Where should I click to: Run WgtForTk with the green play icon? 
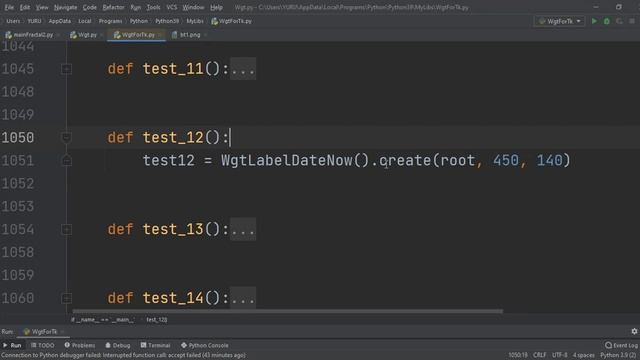[x=594, y=21]
